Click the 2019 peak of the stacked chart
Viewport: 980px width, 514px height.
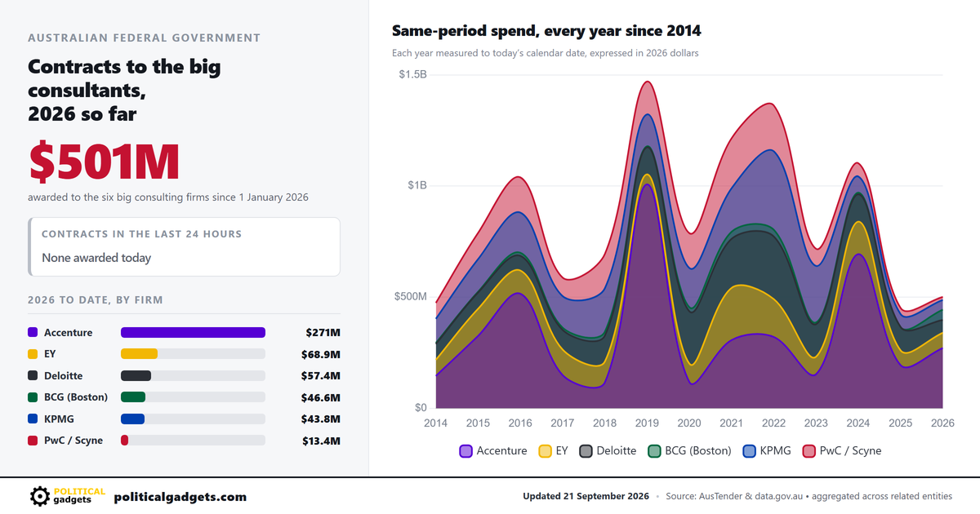click(x=648, y=82)
